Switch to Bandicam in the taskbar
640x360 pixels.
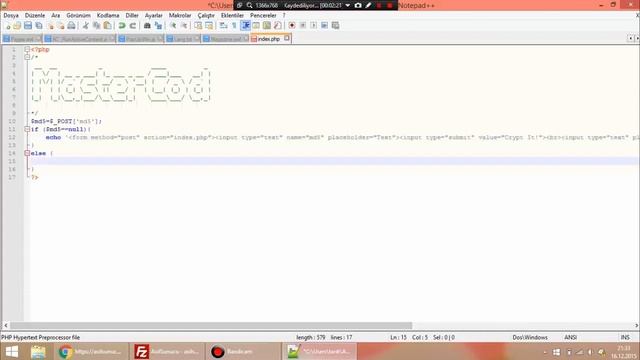click(x=243, y=351)
